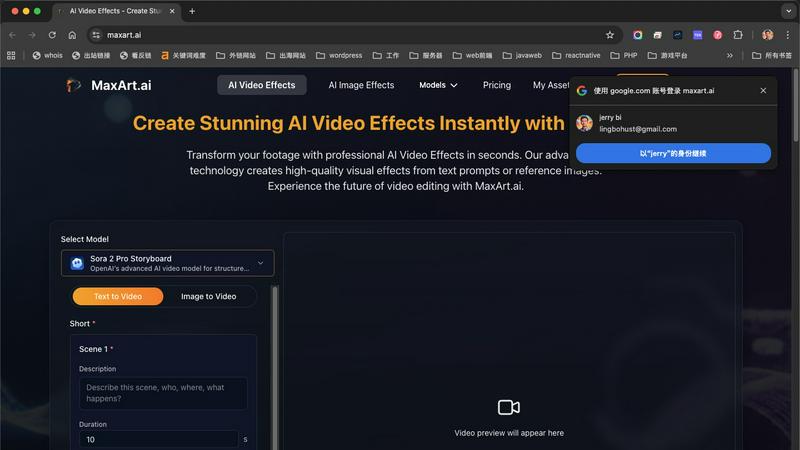Viewport: 800px width, 450px height.
Task: Click the MaxArt.ai brand name
Action: click(121, 85)
